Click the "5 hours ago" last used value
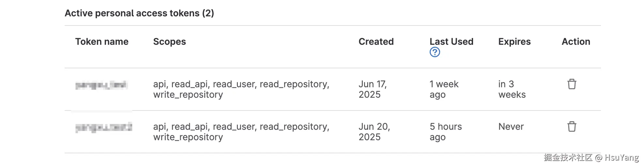This screenshot has height=168, width=644. coord(445,132)
